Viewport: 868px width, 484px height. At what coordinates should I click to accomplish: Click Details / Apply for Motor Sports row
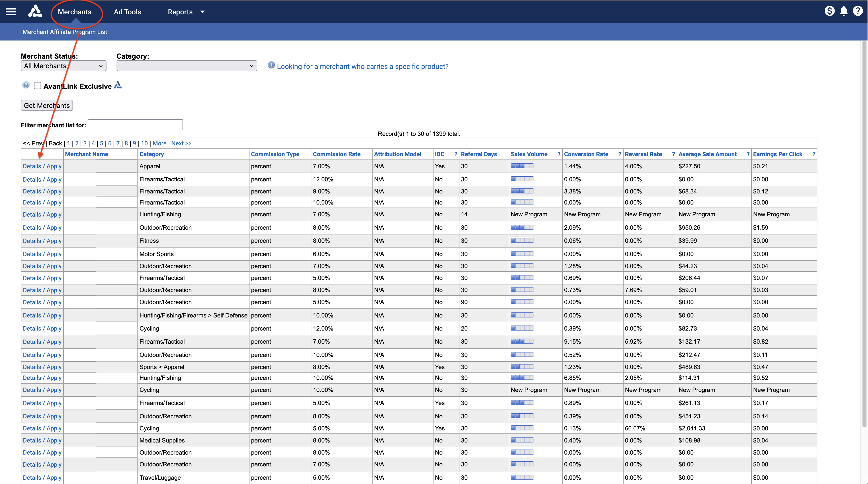(42, 254)
